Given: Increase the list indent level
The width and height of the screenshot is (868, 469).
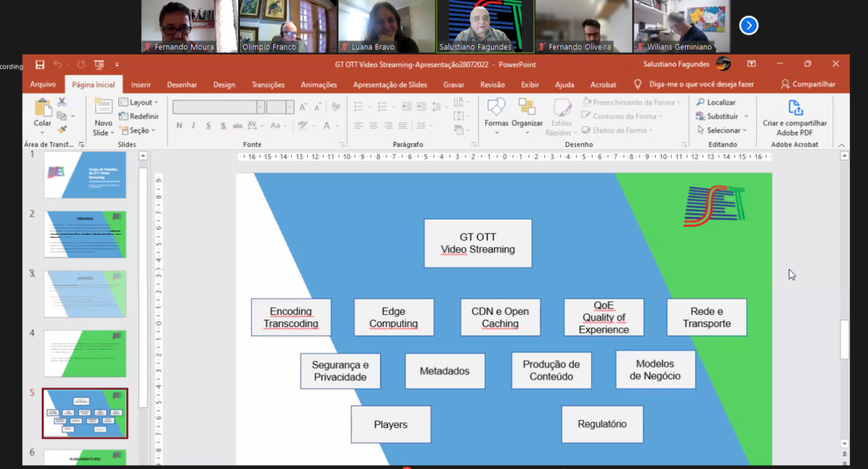Looking at the screenshot, I should [x=421, y=107].
